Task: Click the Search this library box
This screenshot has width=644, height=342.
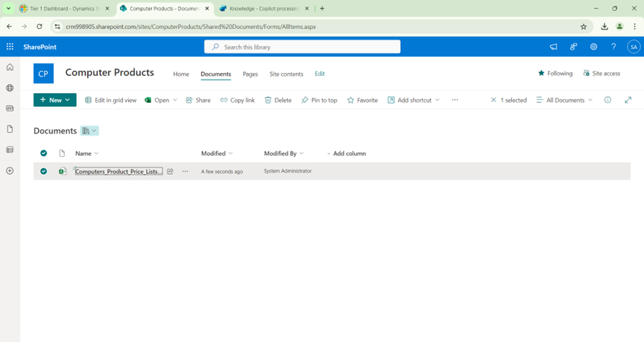Action: coord(302,47)
